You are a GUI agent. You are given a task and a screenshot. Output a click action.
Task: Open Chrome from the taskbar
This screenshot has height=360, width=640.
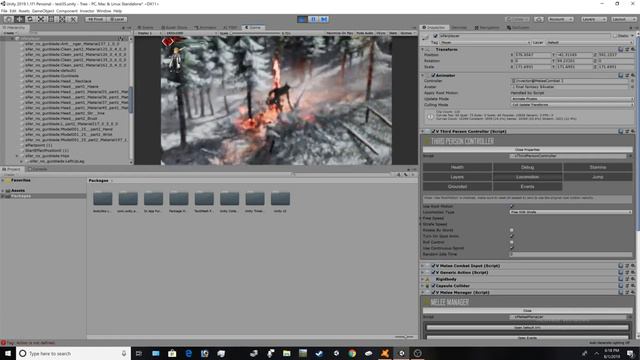[352, 353]
